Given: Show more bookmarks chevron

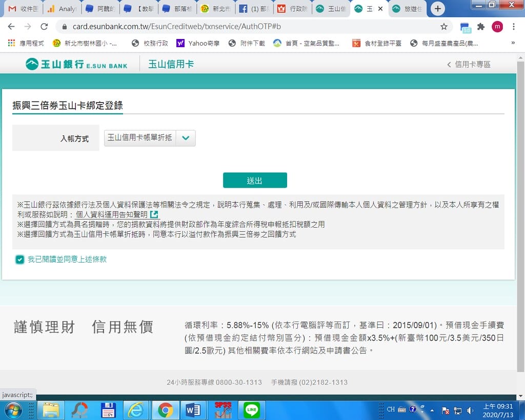Looking at the screenshot, I should (x=513, y=43).
